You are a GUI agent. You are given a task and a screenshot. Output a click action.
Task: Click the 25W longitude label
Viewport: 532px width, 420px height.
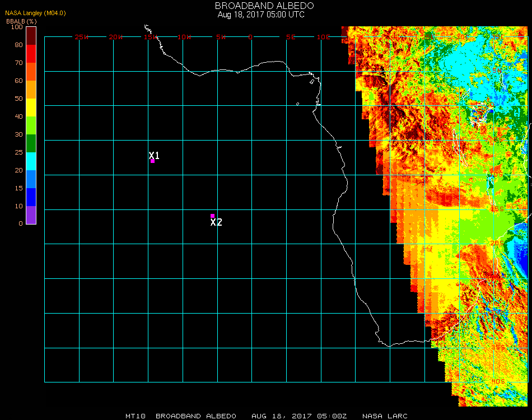[x=82, y=37]
